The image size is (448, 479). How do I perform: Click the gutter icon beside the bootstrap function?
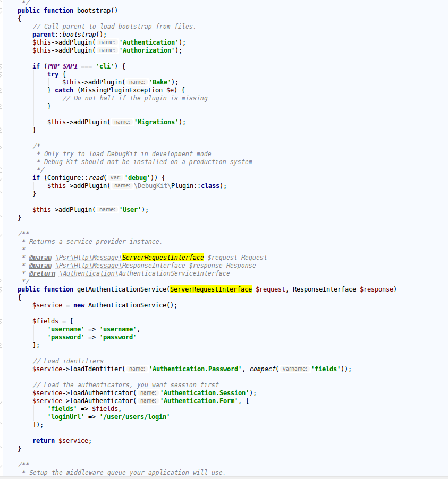pyautogui.click(x=2, y=10)
